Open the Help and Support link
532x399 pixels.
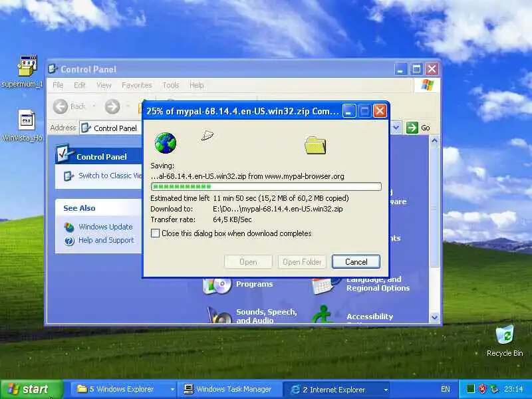[106, 241]
